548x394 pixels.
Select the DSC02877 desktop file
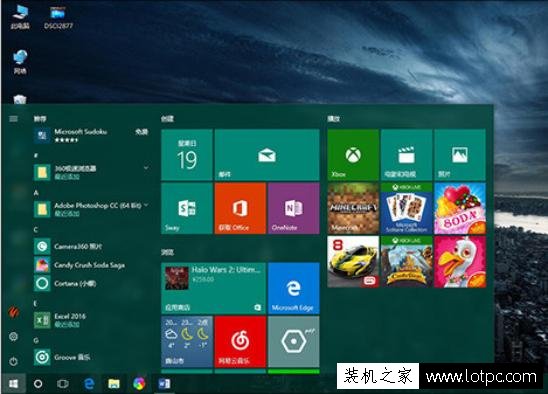[58, 17]
